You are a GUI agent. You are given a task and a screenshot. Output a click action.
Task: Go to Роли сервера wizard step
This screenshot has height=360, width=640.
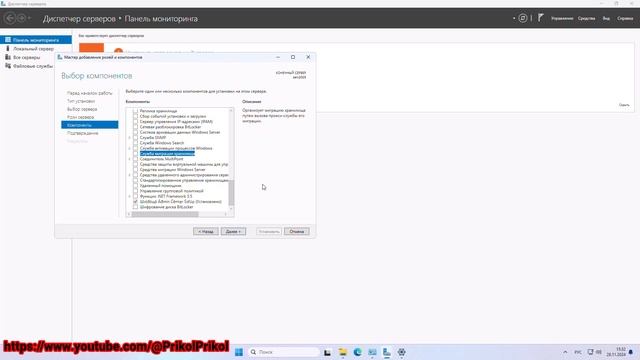(x=80, y=117)
